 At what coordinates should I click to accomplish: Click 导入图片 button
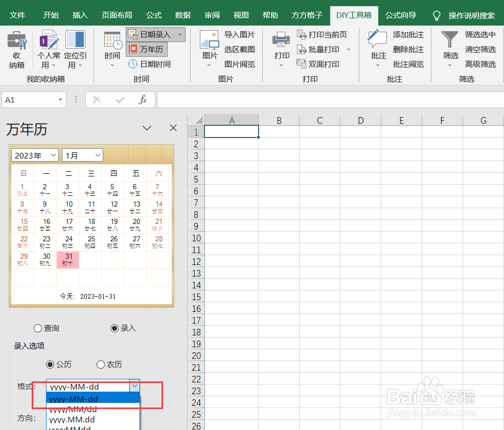(x=239, y=34)
